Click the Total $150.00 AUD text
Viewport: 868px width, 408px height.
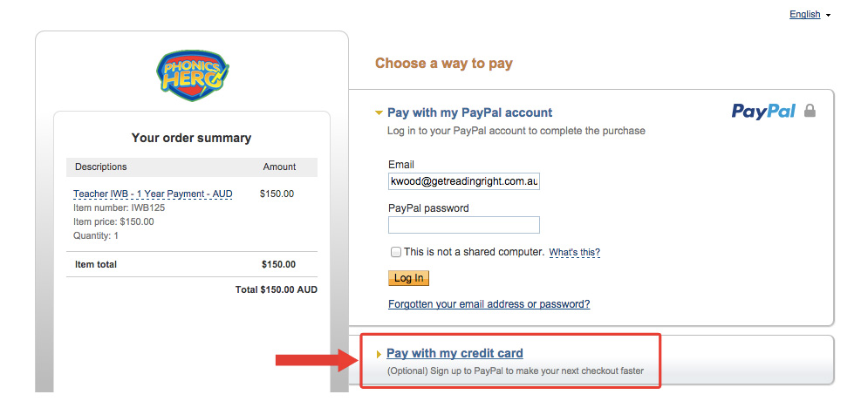(x=277, y=289)
